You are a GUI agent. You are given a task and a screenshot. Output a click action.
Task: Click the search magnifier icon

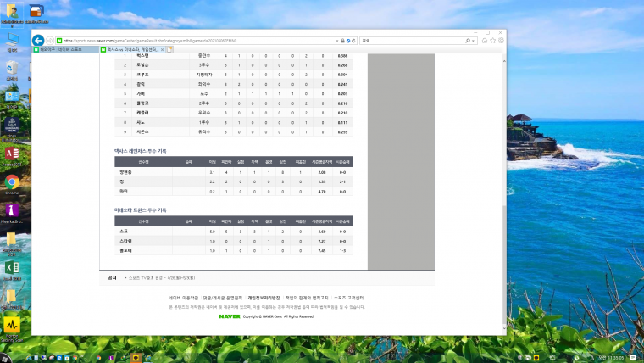click(468, 41)
